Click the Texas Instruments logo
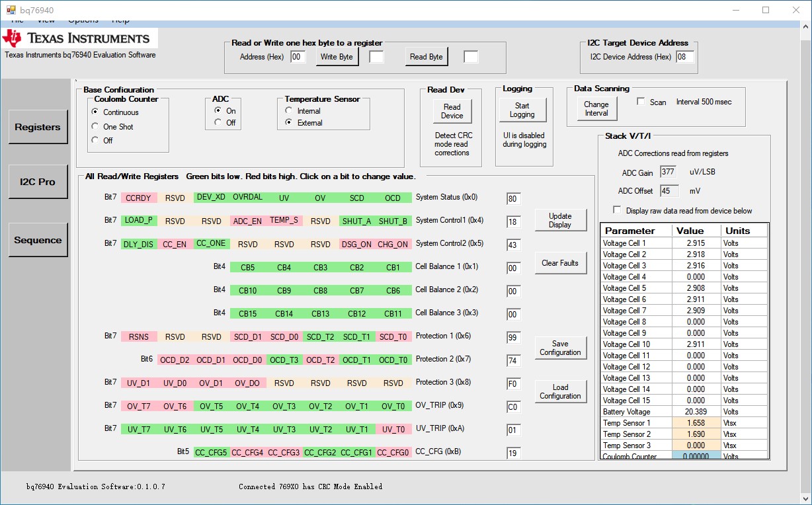This screenshot has height=505, width=812. [x=78, y=38]
